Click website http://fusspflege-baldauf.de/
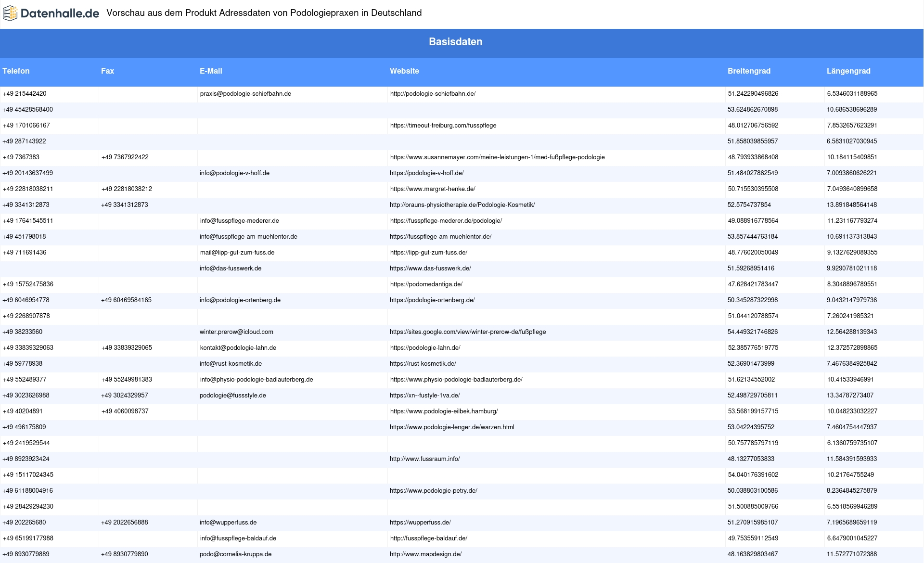 [x=429, y=538]
